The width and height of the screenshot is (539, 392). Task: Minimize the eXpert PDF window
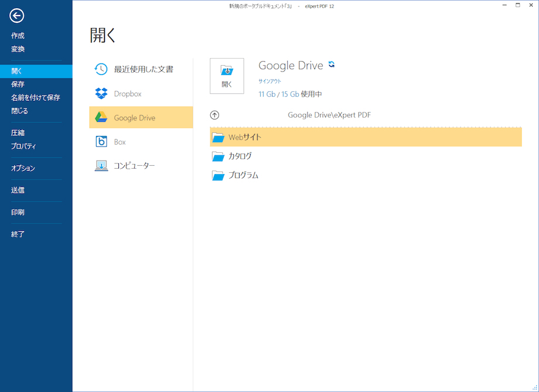pyautogui.click(x=504, y=5)
